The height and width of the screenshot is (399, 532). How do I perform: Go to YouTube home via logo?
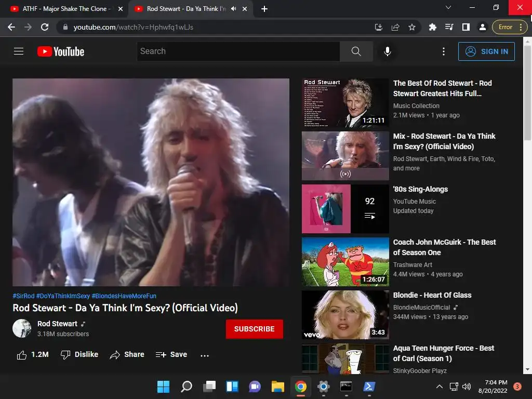tap(61, 51)
